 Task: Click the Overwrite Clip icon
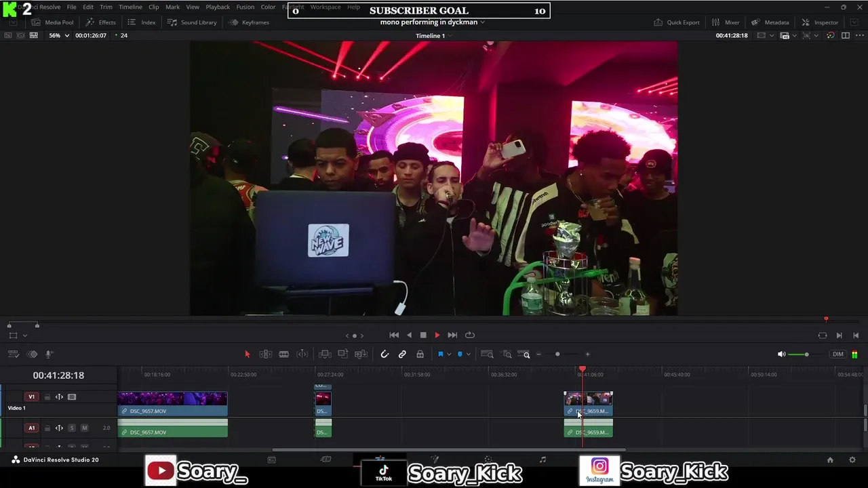343,354
